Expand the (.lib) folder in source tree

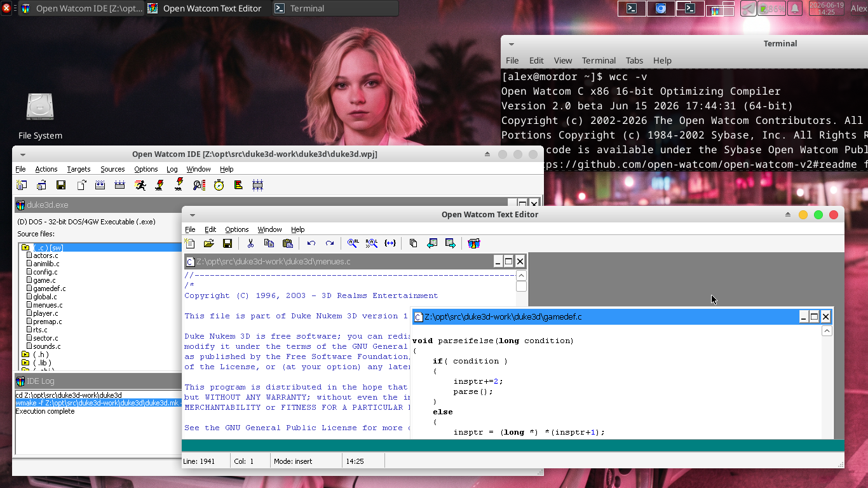coord(25,363)
